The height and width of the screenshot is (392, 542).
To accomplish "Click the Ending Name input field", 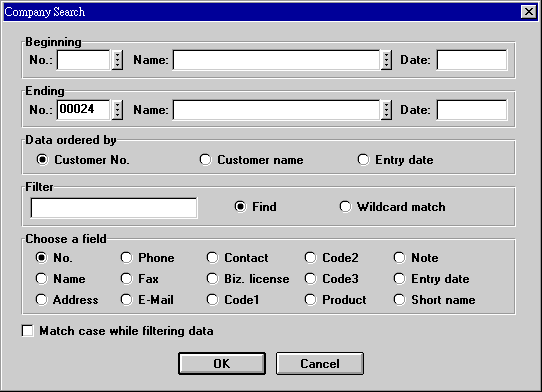I will [276, 110].
